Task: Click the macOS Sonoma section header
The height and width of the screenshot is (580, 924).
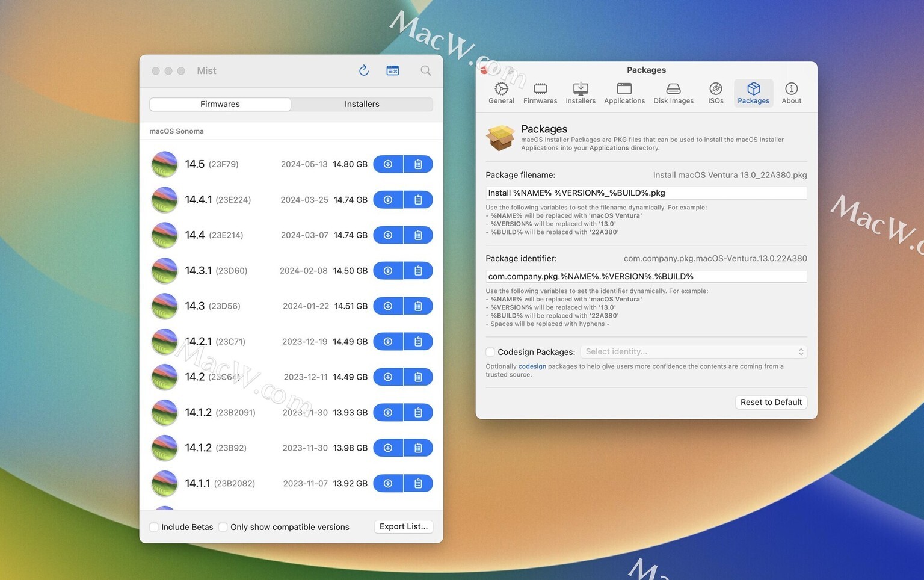Action: [x=176, y=131]
